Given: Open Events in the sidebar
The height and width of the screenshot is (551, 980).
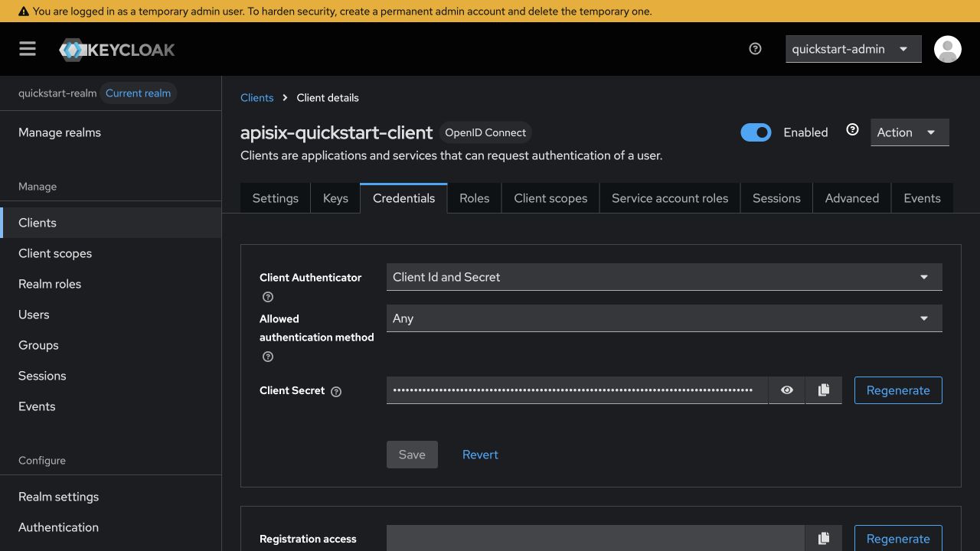Looking at the screenshot, I should [x=110, y=406].
